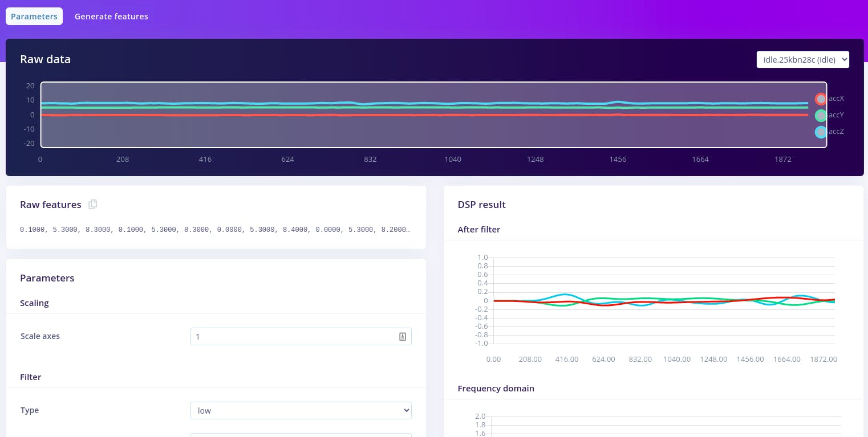Screen dimensions: 868x437
Task: Click the DSP result heading
Action: click(x=481, y=205)
